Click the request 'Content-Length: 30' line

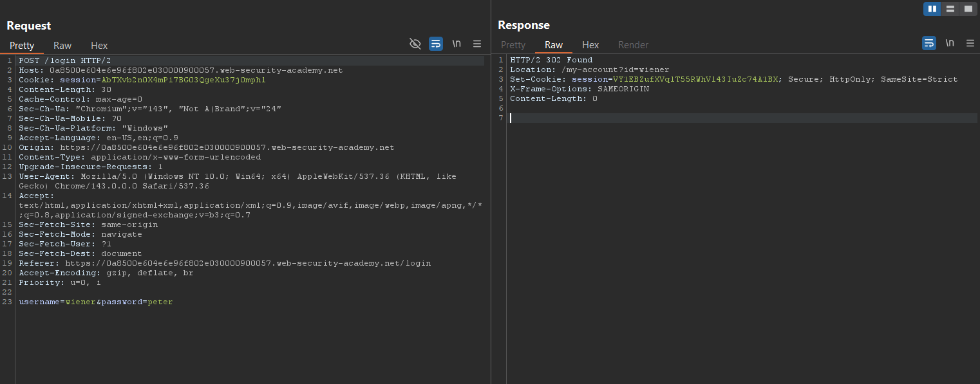point(65,89)
